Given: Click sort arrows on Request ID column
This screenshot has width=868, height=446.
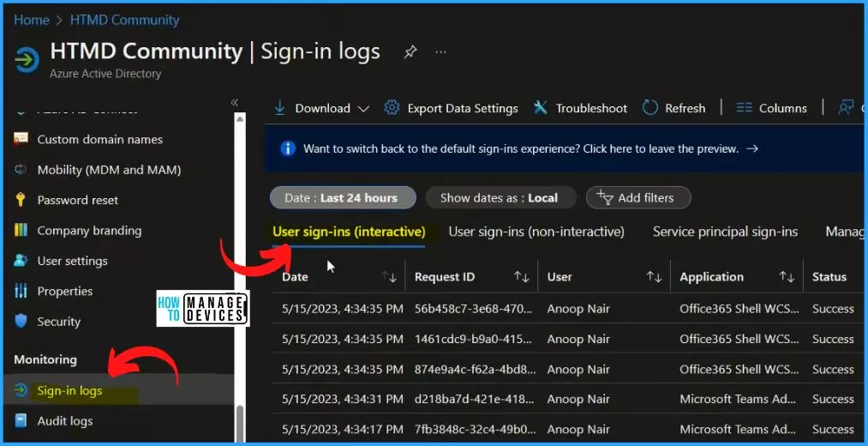Looking at the screenshot, I should click(522, 277).
